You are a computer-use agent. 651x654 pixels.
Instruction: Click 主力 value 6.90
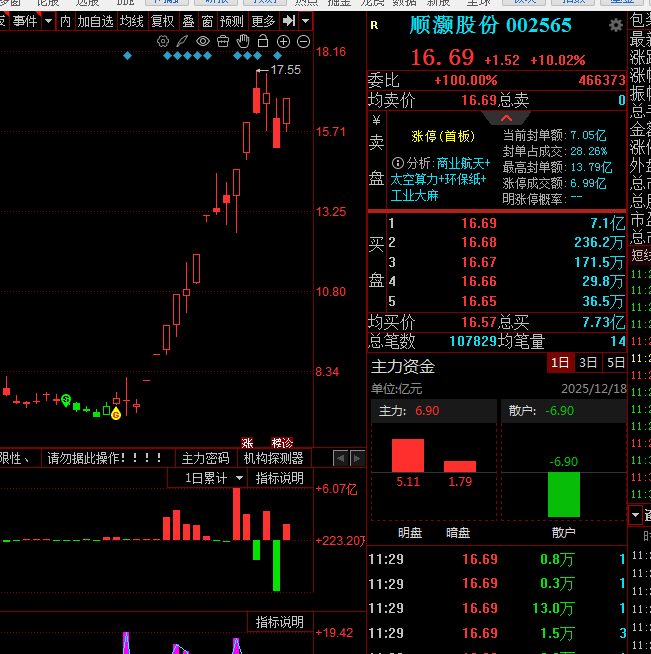click(x=427, y=411)
